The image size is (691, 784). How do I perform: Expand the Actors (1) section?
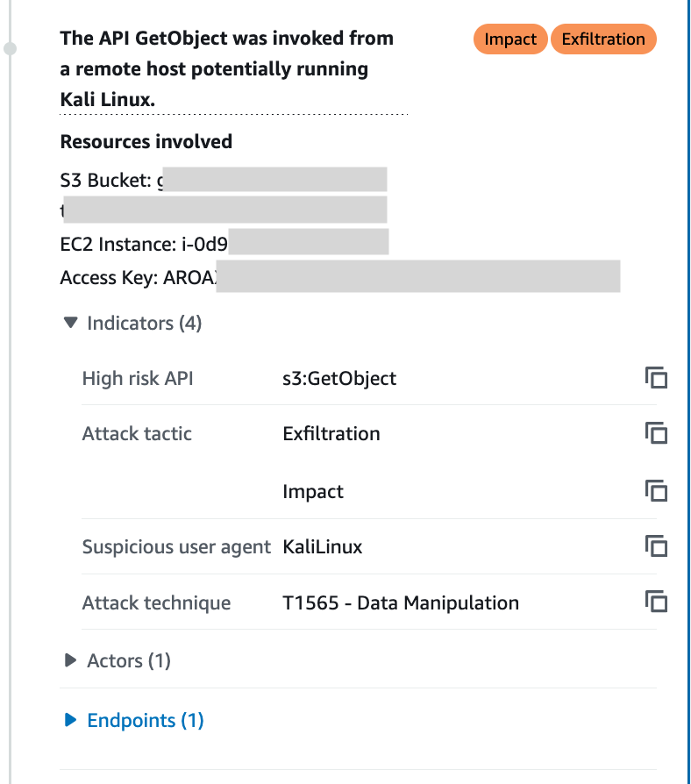tap(70, 660)
